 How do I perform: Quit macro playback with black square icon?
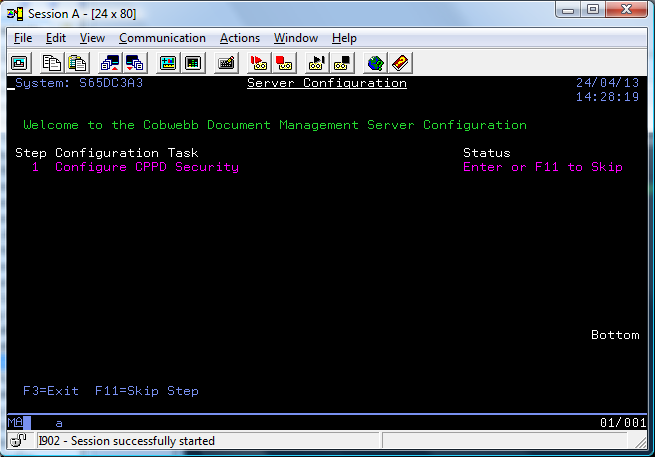[342, 63]
